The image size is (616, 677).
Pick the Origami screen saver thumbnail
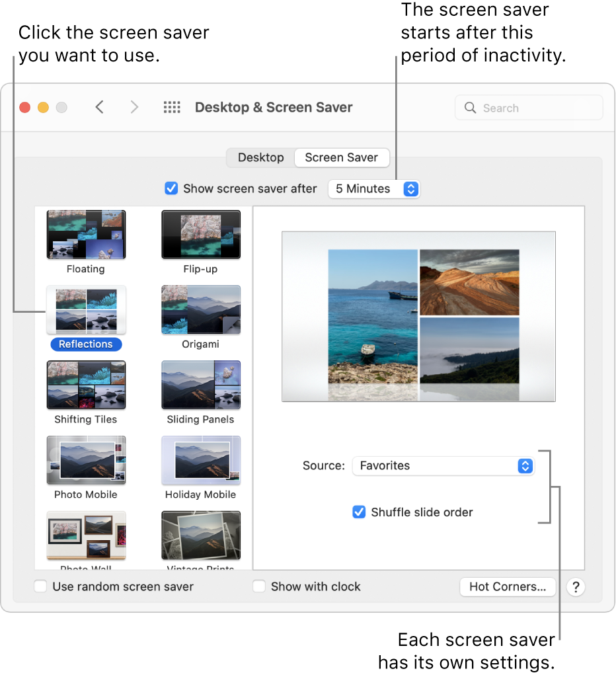201,310
